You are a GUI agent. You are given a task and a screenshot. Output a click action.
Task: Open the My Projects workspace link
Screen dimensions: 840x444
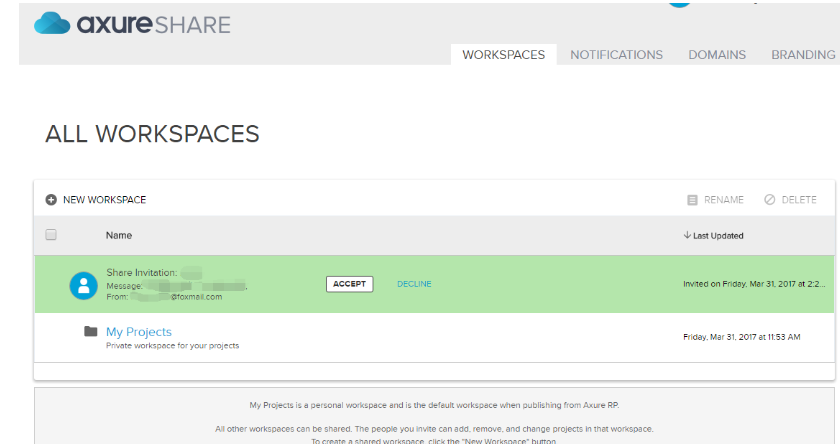(x=138, y=332)
